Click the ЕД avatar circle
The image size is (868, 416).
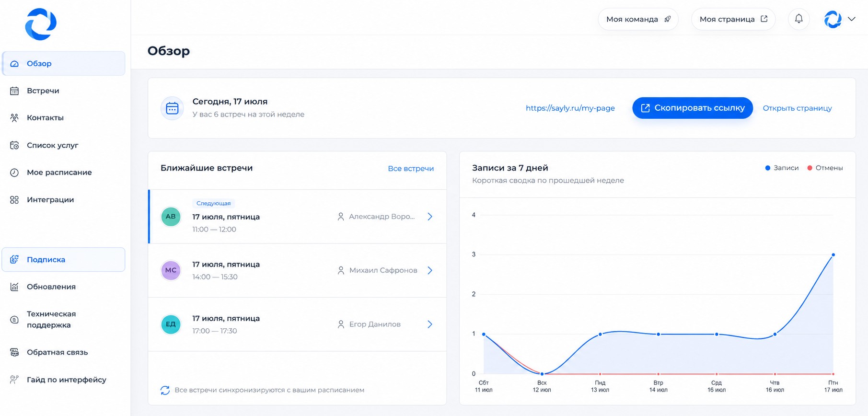171,324
